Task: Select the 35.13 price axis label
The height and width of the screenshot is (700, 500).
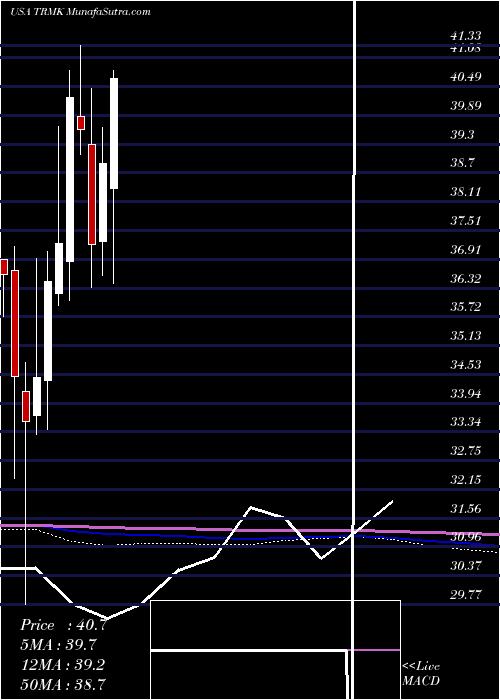Action: coord(466,336)
